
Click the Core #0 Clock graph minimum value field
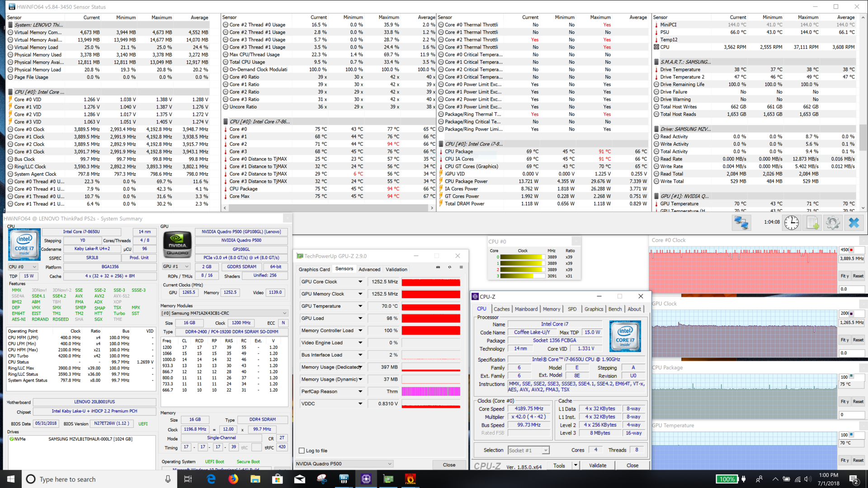852,289
